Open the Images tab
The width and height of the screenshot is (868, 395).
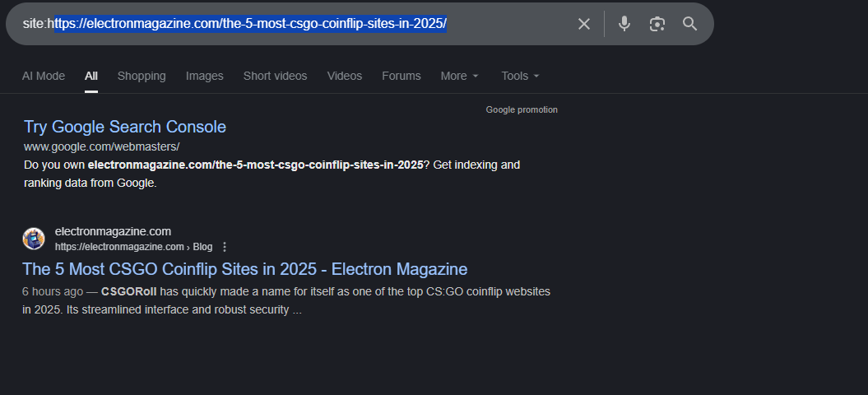coord(205,76)
